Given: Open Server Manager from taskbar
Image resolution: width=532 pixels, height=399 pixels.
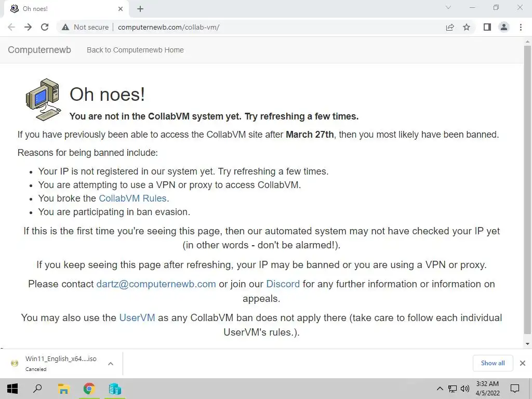Looking at the screenshot, I should pos(115,389).
